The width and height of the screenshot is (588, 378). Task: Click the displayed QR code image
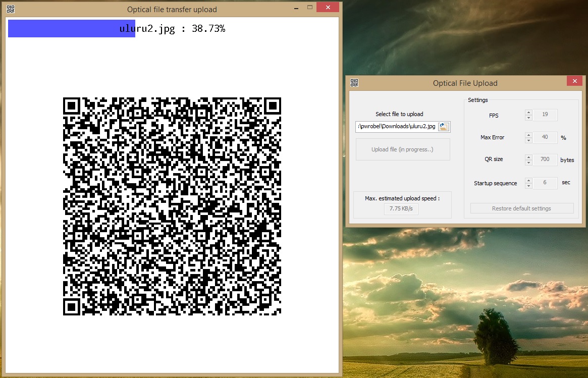coord(172,206)
